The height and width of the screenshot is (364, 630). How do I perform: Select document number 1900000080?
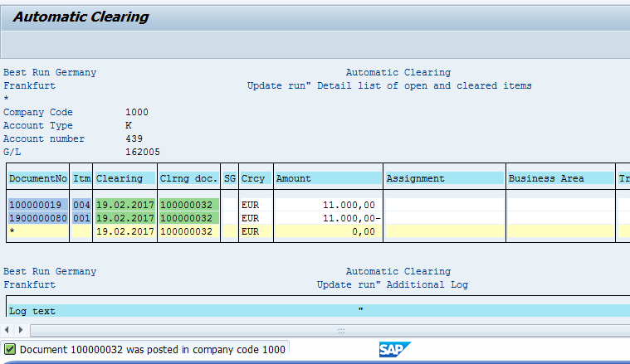point(38,218)
